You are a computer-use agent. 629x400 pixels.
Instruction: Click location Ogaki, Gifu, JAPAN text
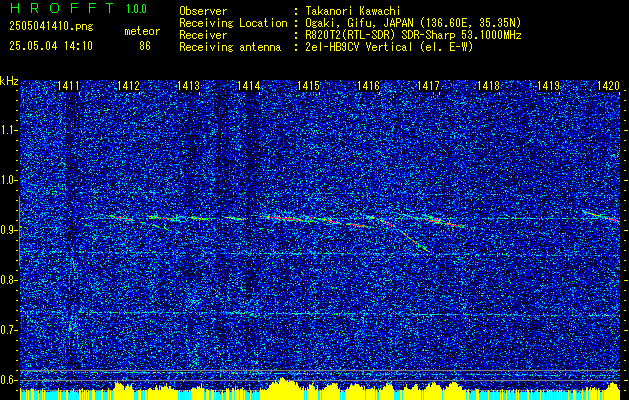pos(413,23)
